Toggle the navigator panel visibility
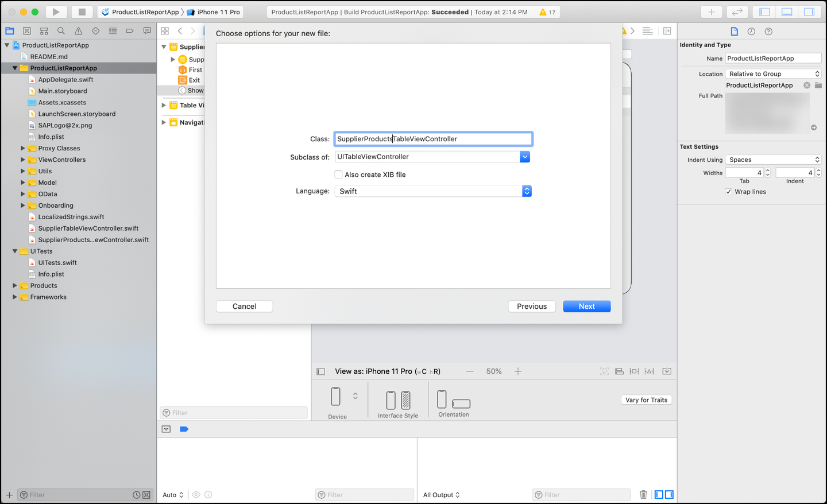 click(764, 11)
